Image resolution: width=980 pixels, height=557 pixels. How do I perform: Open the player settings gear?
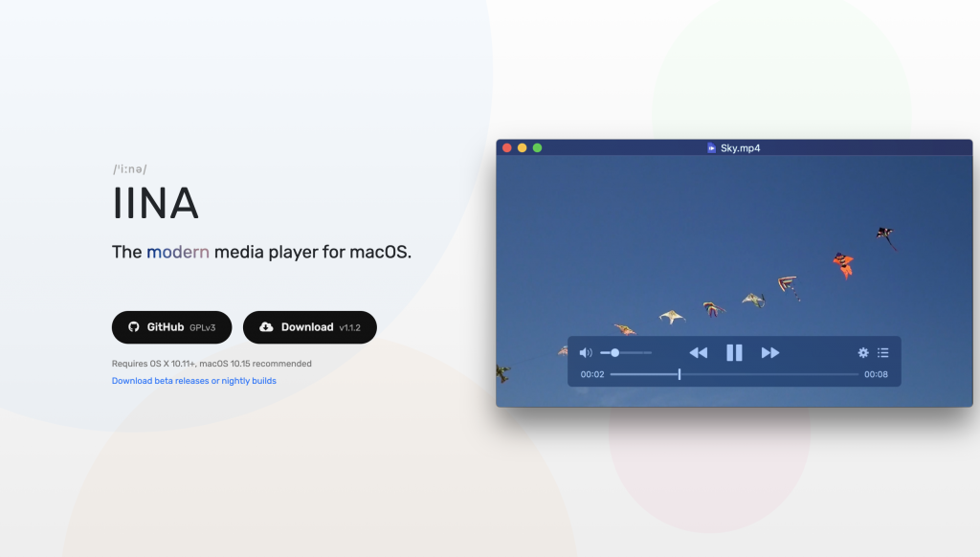[x=863, y=352]
